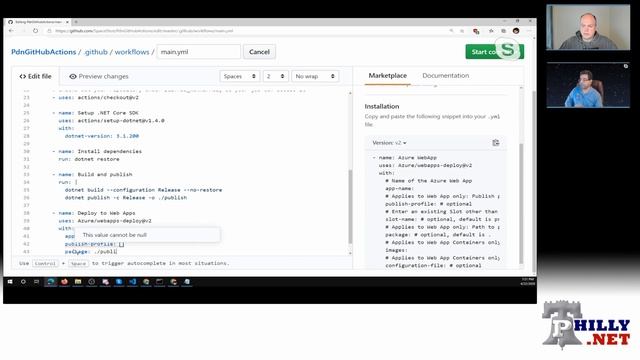Open the browser profile avatar
This screenshot has width=640, height=360.
(516, 31)
